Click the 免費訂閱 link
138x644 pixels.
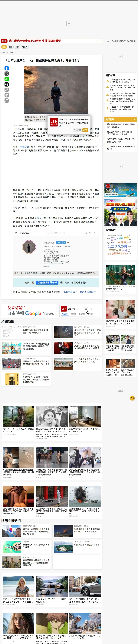pos(29,283)
